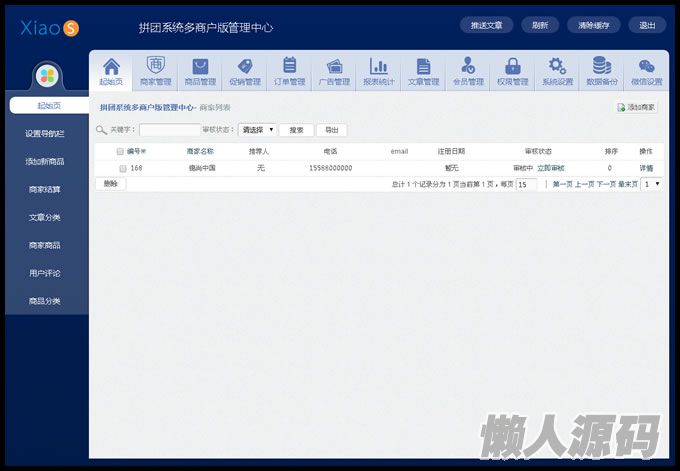Click the 立即审核 link in row 168
The width and height of the screenshot is (680, 471).
click(x=551, y=168)
